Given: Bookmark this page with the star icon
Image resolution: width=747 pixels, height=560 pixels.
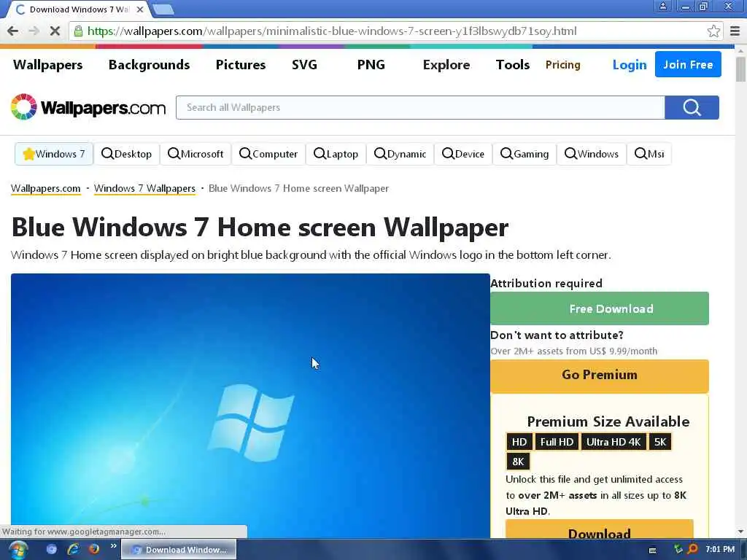Looking at the screenshot, I should [x=713, y=31].
